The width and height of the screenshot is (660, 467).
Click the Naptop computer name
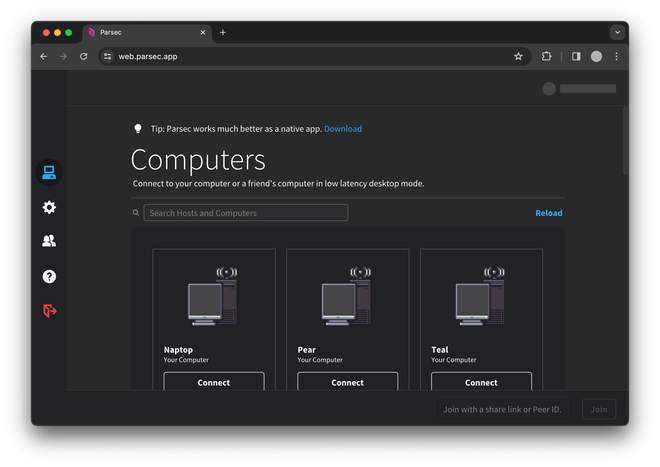[178, 350]
